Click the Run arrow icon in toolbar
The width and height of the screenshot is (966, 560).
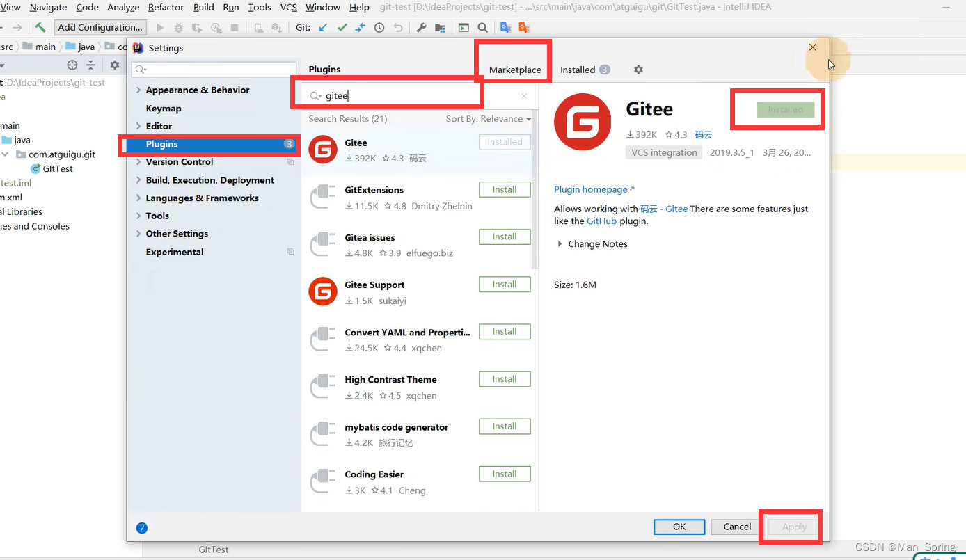pyautogui.click(x=160, y=28)
